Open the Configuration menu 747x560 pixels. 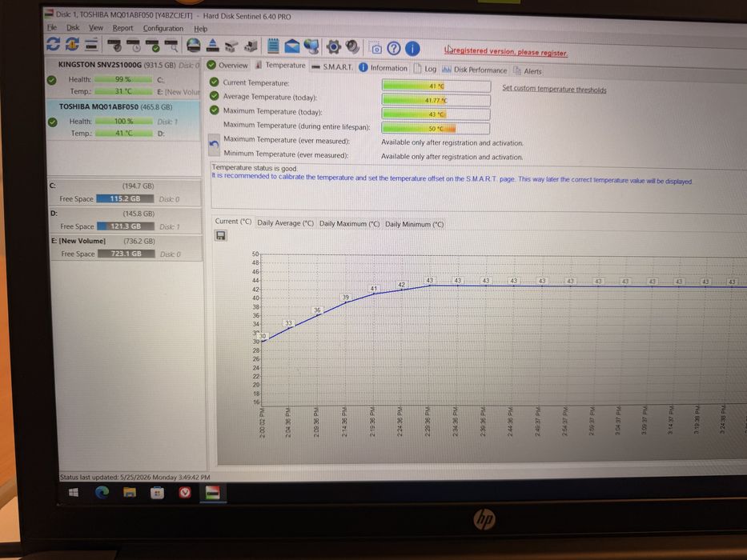pos(163,29)
